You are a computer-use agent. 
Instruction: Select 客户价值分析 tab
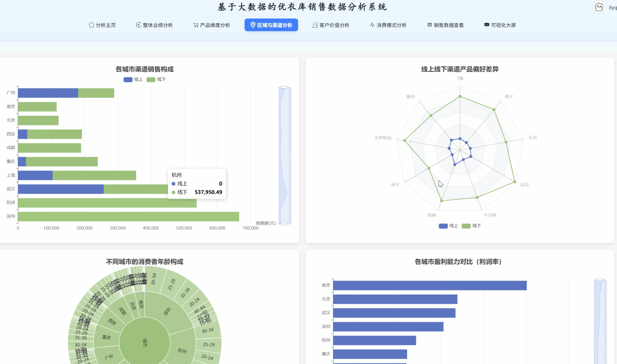click(331, 25)
